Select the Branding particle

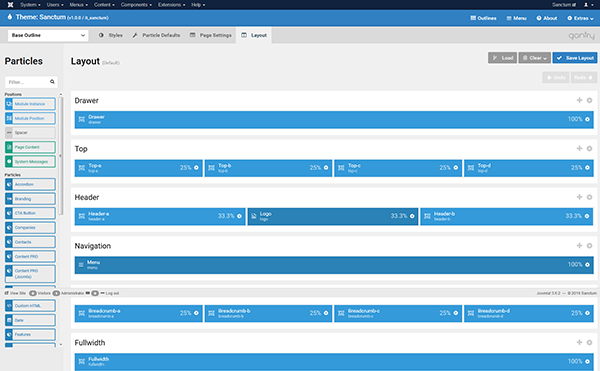click(x=30, y=199)
